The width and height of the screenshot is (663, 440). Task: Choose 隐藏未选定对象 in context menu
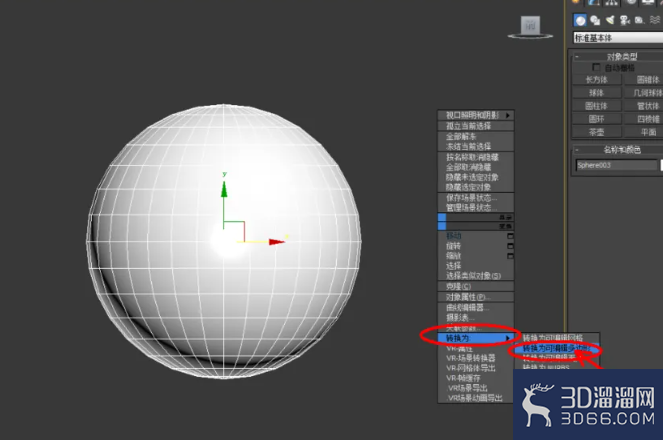476,177
